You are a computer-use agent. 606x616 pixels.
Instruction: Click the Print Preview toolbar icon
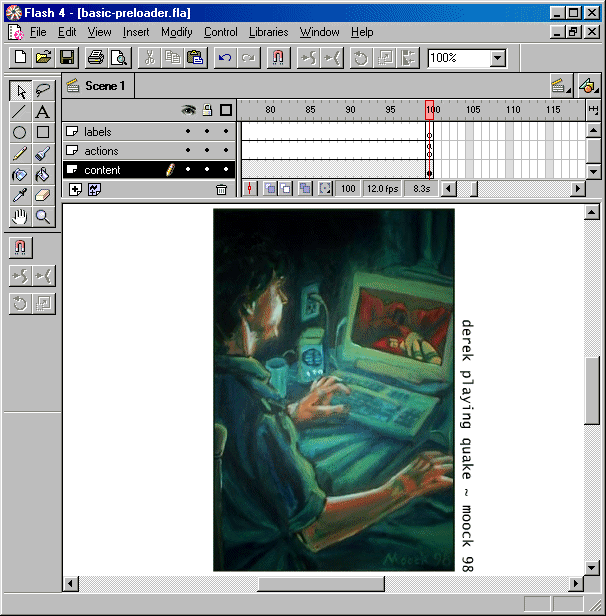(x=119, y=58)
